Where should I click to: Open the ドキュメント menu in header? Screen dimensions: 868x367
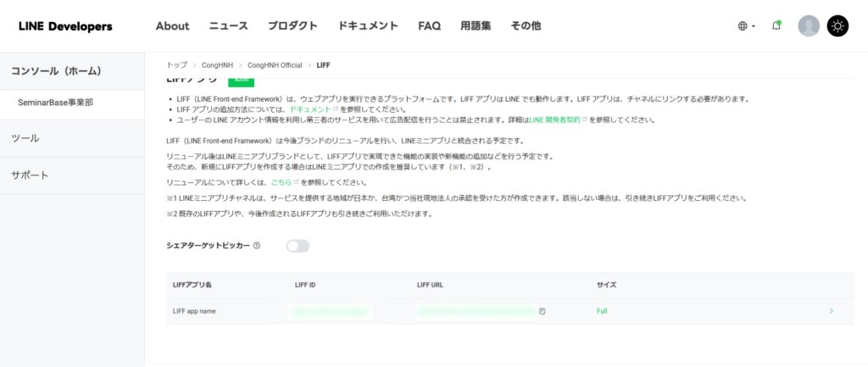click(368, 26)
